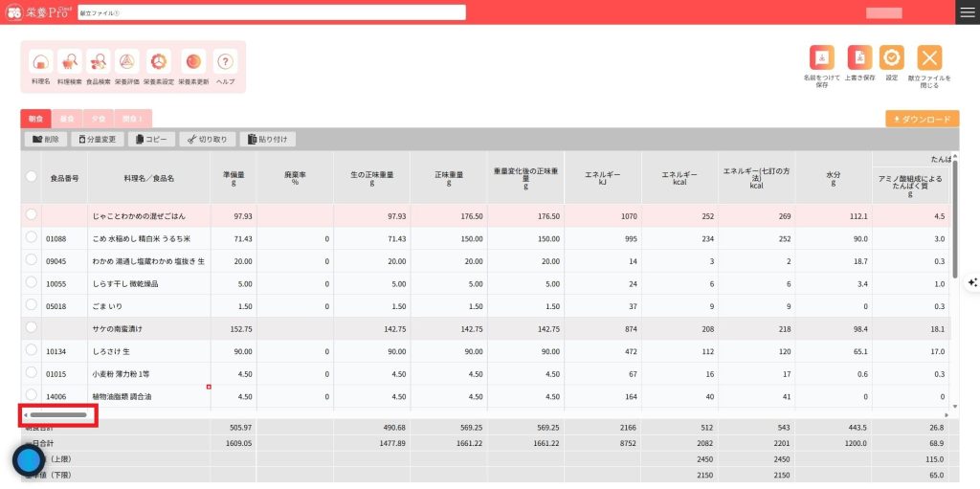The width and height of the screenshot is (980, 489).
Task: Click the 上書き保存 overwrite save icon
Action: click(859, 57)
